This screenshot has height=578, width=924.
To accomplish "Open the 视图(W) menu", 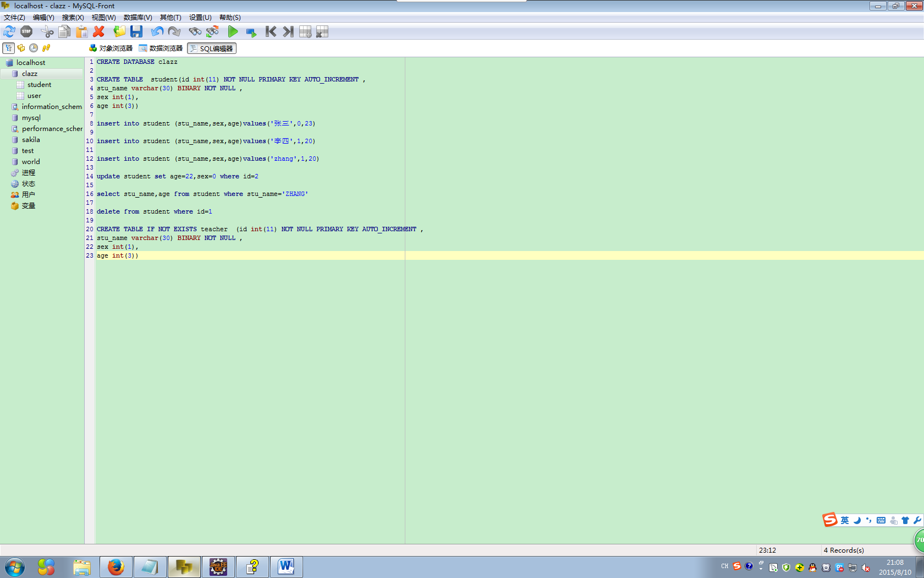I will point(103,18).
